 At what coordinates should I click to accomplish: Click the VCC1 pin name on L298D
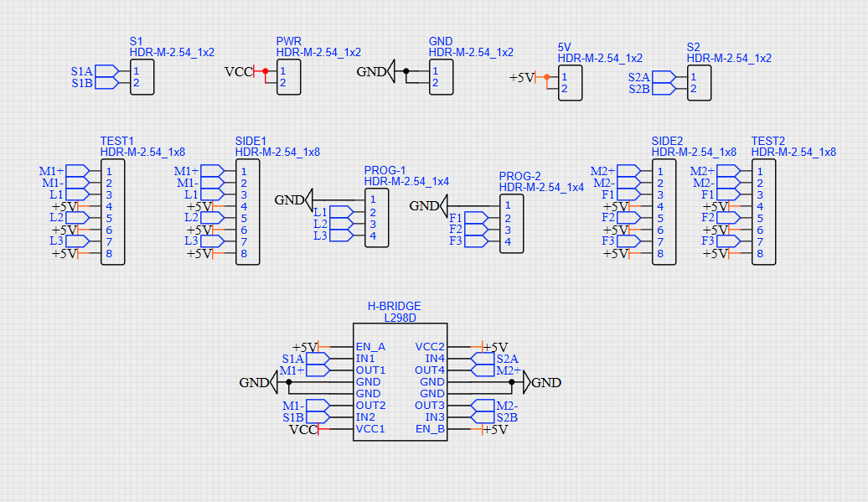point(370,429)
